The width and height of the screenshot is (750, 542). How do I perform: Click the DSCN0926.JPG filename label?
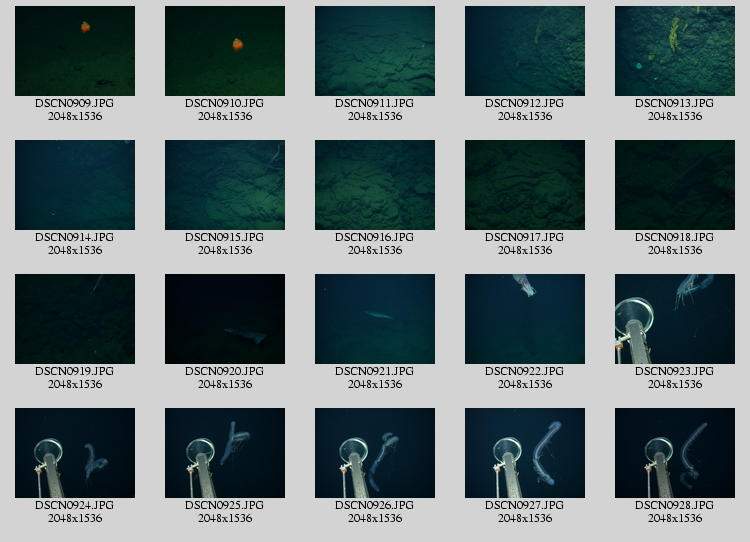pos(375,505)
